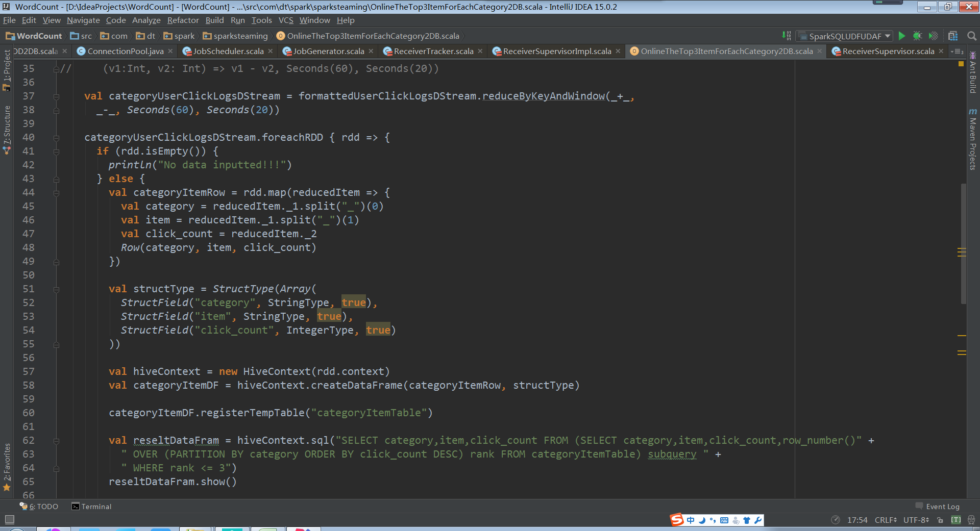Click the sparksteaming breadcrumb folder
The width and height of the screenshot is (980, 531).
point(235,36)
